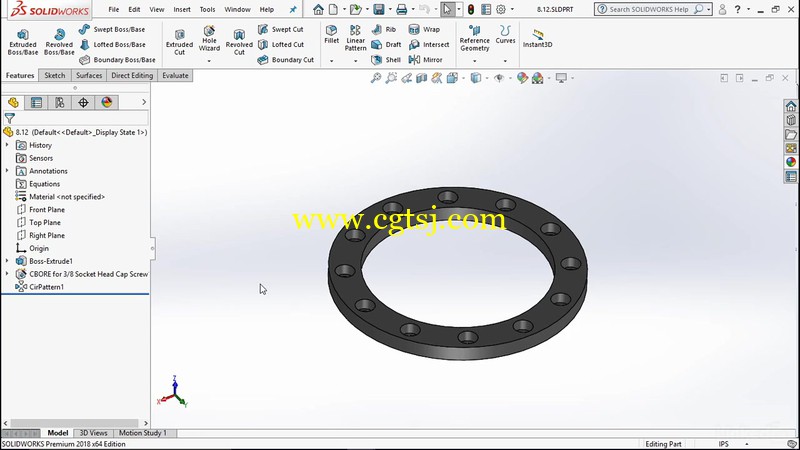Choose the Swept Cut feature
800x450 pixels.
(281, 30)
